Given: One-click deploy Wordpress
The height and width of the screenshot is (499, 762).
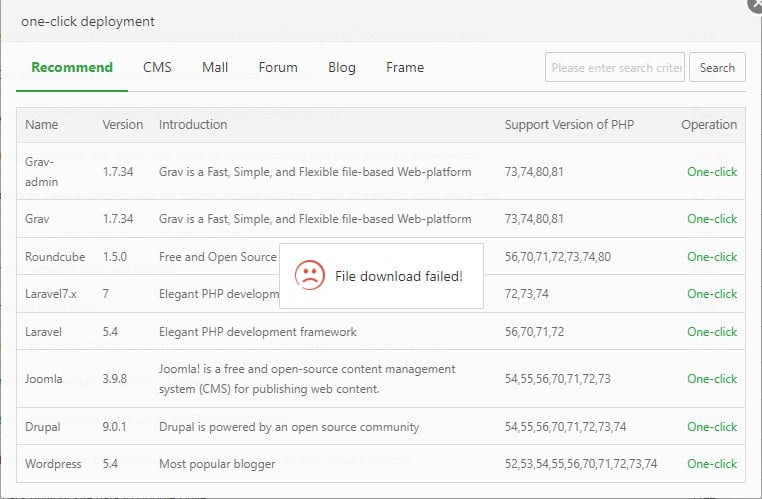Looking at the screenshot, I should click(x=712, y=464).
